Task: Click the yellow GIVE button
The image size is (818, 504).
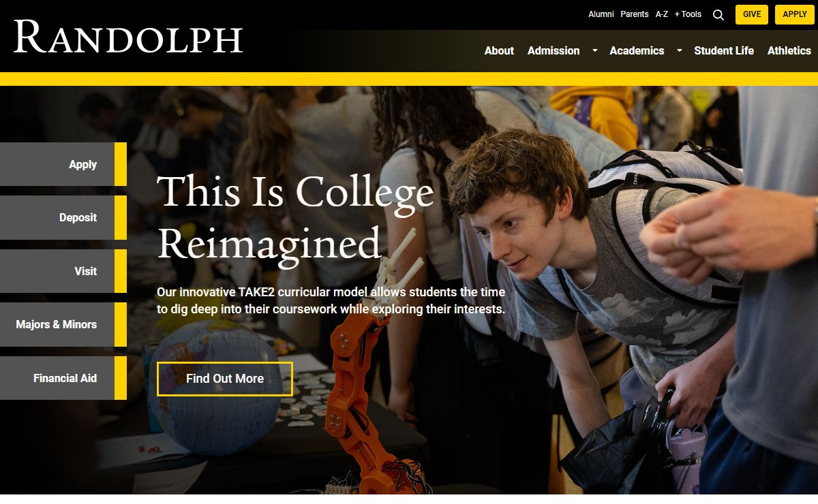Action: coord(752,14)
